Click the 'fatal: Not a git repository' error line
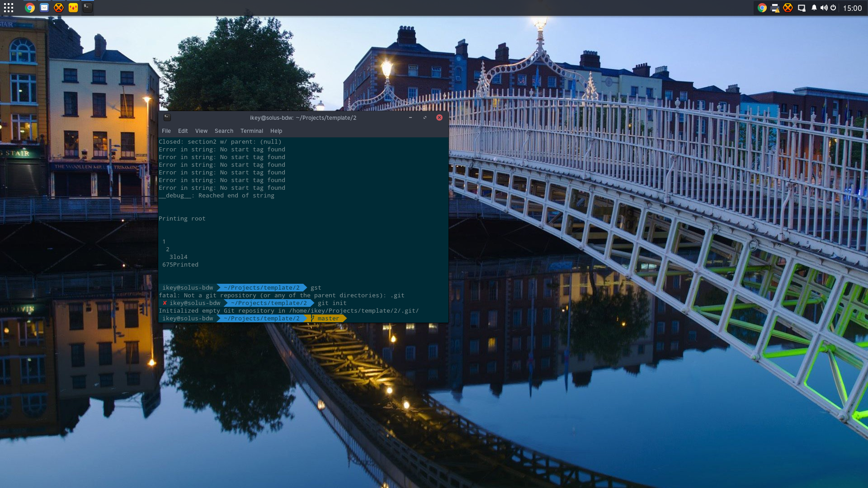The image size is (868, 488). tap(282, 296)
